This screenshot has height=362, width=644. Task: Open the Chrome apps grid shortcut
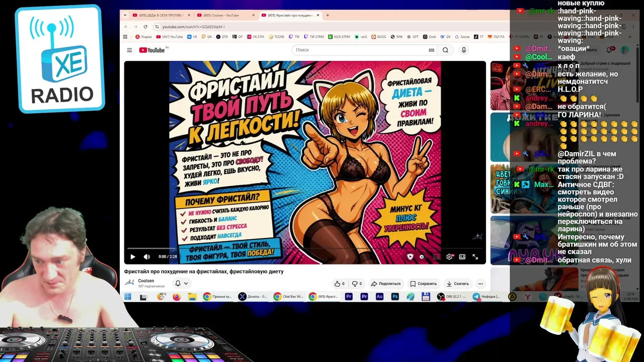coord(125,37)
